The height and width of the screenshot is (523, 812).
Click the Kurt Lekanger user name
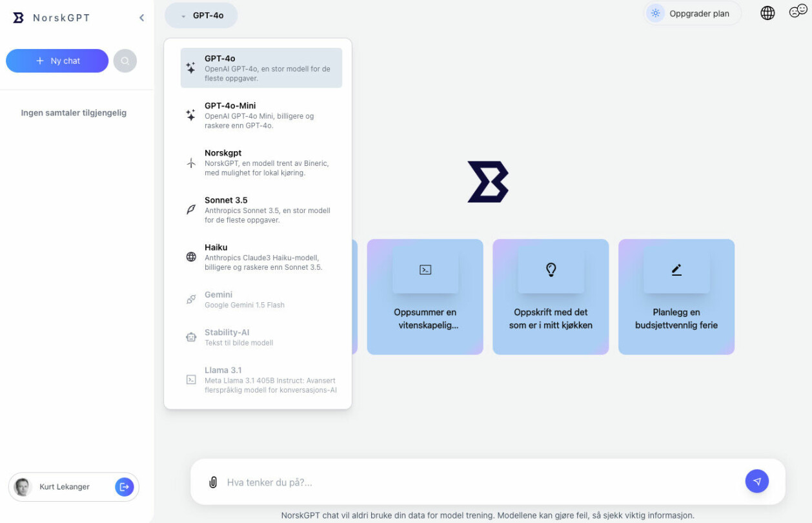[65, 487]
